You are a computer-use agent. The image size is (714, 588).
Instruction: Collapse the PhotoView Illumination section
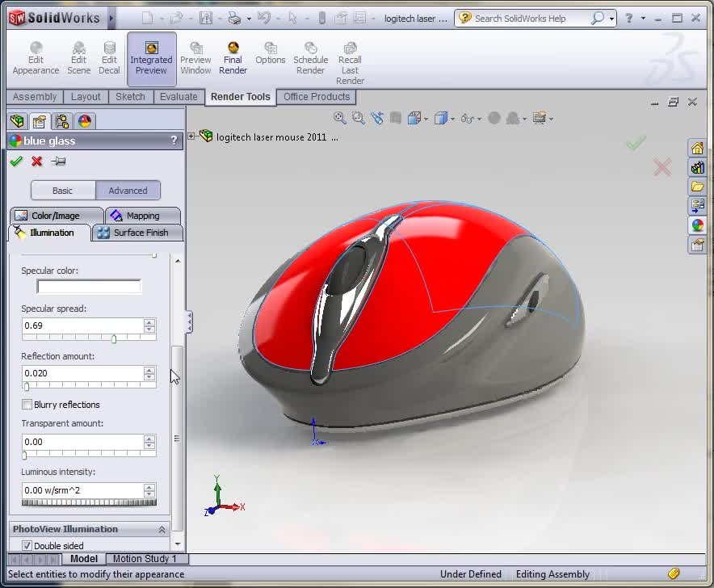162,529
